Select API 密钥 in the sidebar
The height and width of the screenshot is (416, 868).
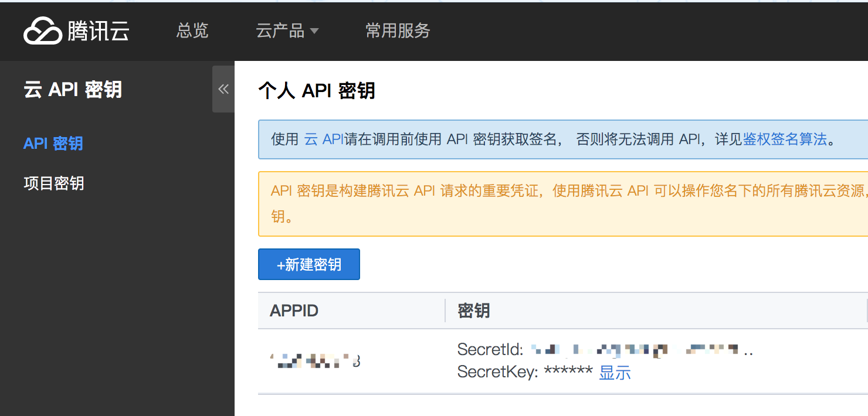(53, 144)
